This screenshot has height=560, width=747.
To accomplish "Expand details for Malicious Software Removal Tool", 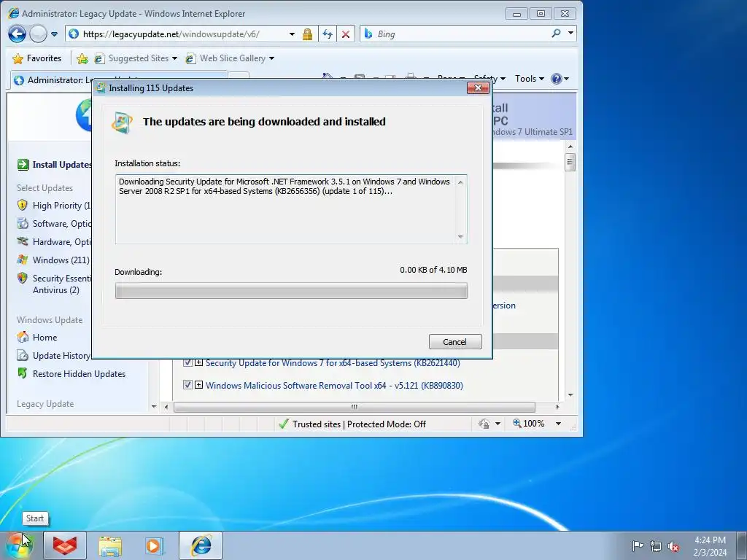I will click(x=198, y=385).
